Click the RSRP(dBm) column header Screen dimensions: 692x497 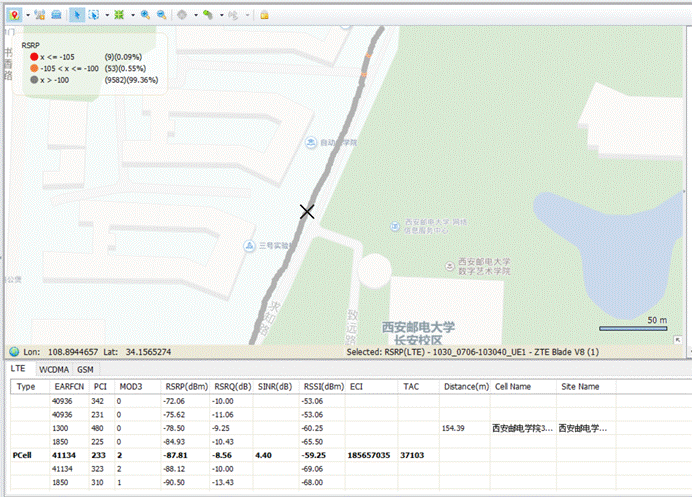[x=186, y=386]
